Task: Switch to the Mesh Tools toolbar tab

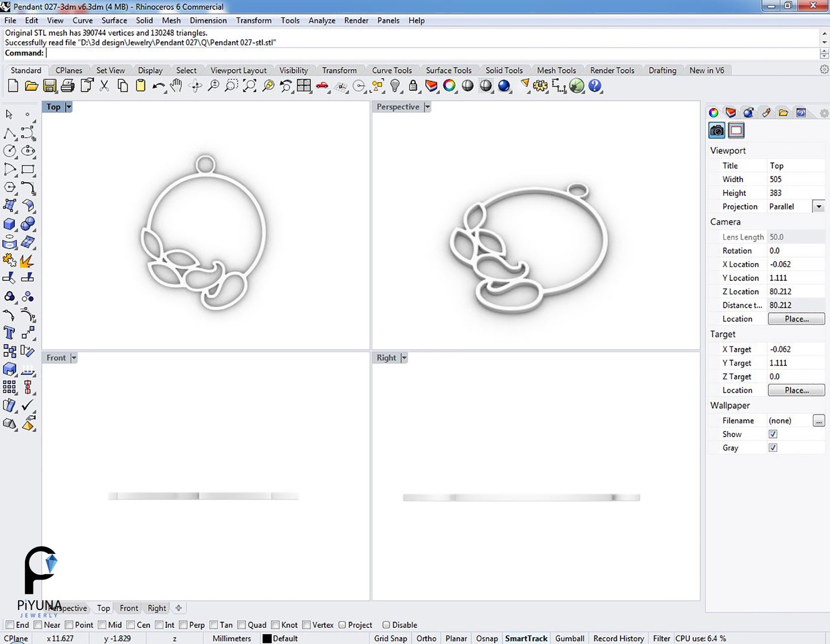Action: tap(557, 70)
